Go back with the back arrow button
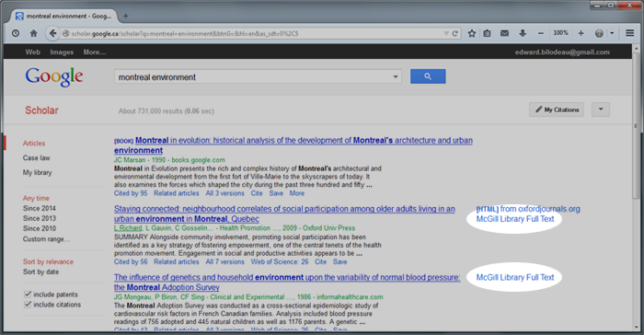This screenshot has height=335, width=644. point(52,33)
